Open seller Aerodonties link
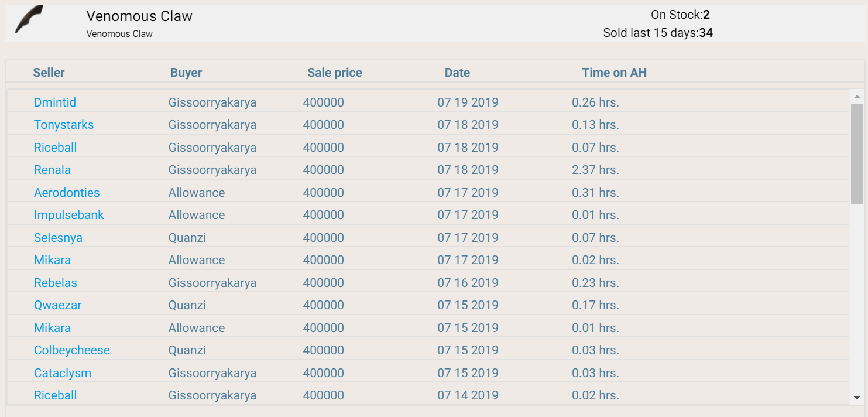 [67, 193]
